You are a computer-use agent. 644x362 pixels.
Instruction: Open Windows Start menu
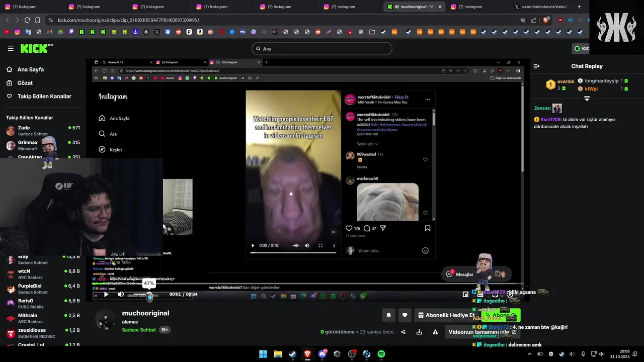click(x=263, y=354)
